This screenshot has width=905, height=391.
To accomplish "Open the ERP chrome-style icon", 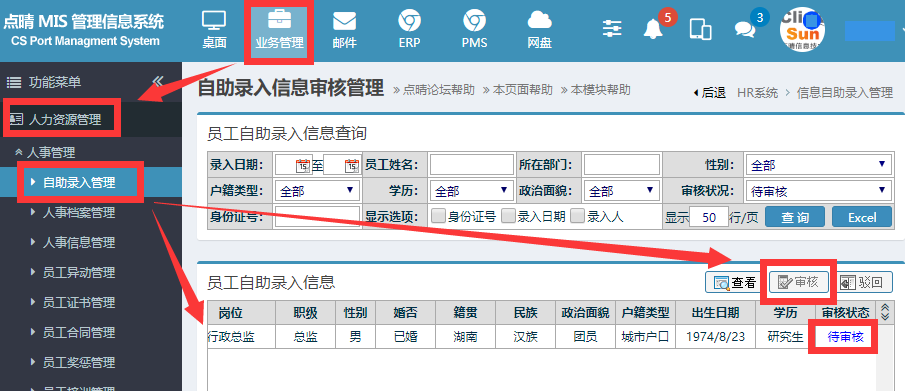I will [409, 22].
